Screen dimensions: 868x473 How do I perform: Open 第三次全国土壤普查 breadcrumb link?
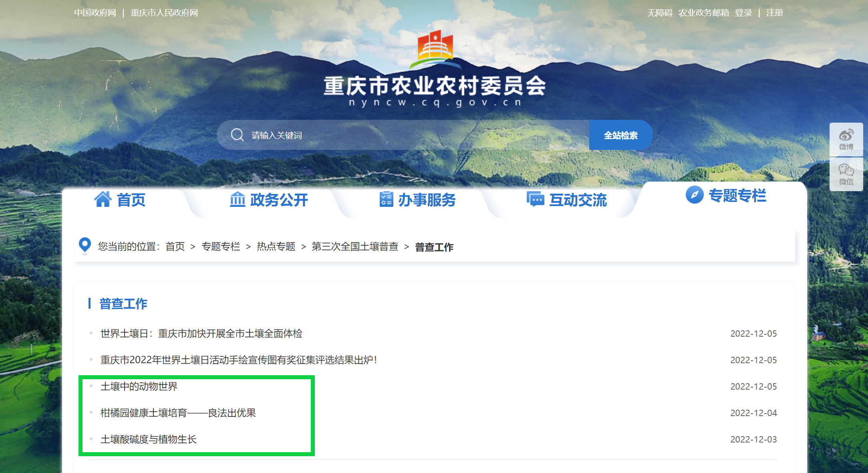(355, 247)
